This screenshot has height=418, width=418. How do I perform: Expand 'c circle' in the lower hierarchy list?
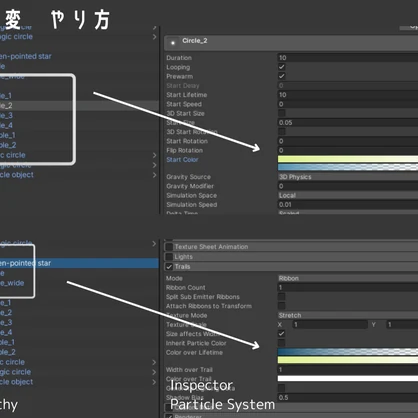[154, 362]
